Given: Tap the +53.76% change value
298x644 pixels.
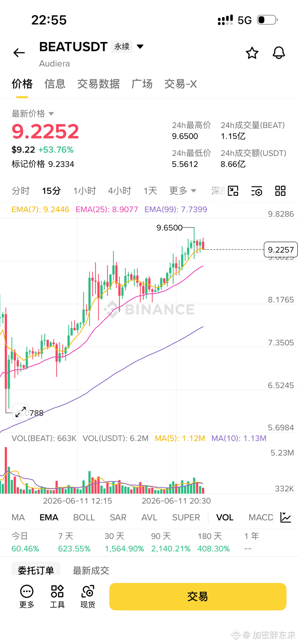Looking at the screenshot, I should point(56,150).
